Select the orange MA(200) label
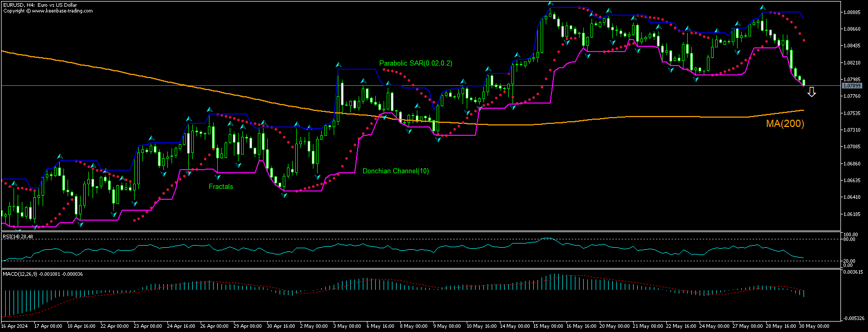The width and height of the screenshot is (868, 332). point(785,124)
